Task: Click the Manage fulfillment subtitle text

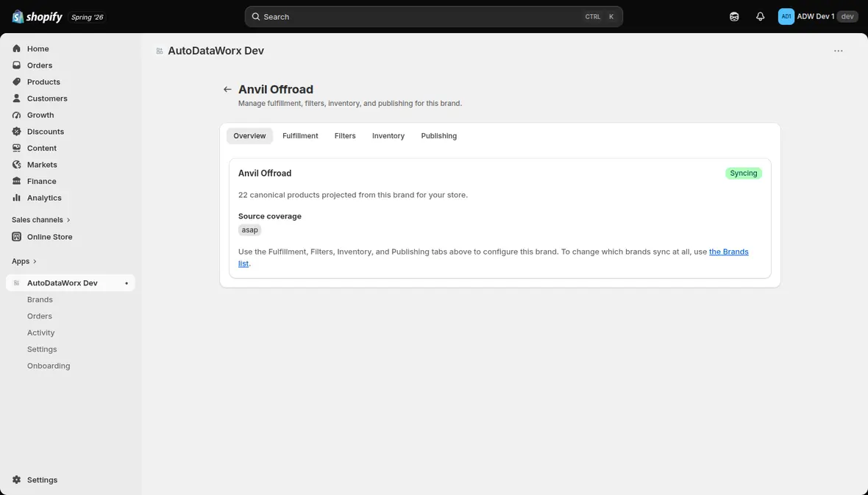Action: click(350, 104)
